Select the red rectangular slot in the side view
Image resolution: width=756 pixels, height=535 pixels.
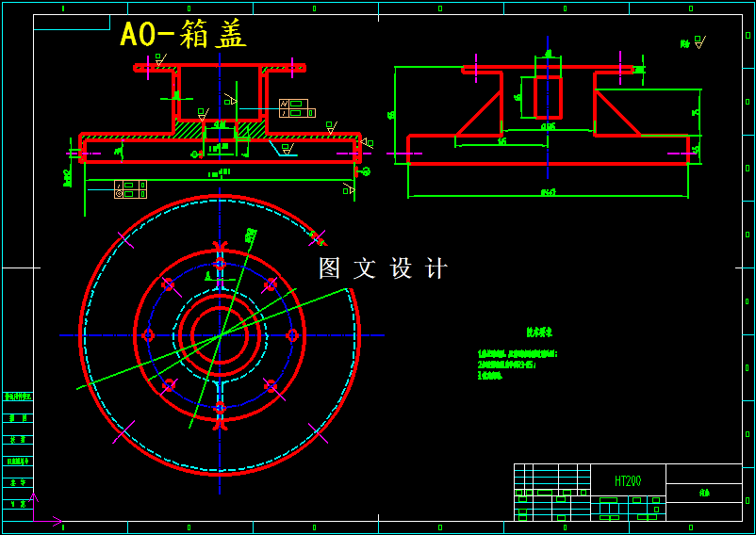click(x=549, y=97)
